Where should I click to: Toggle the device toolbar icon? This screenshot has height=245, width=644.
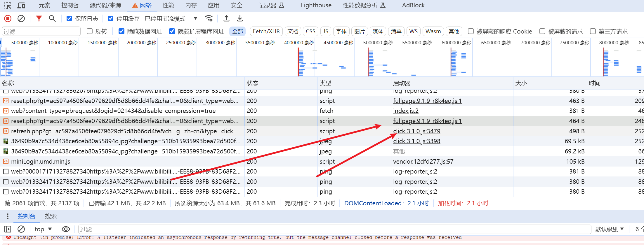point(21,5)
